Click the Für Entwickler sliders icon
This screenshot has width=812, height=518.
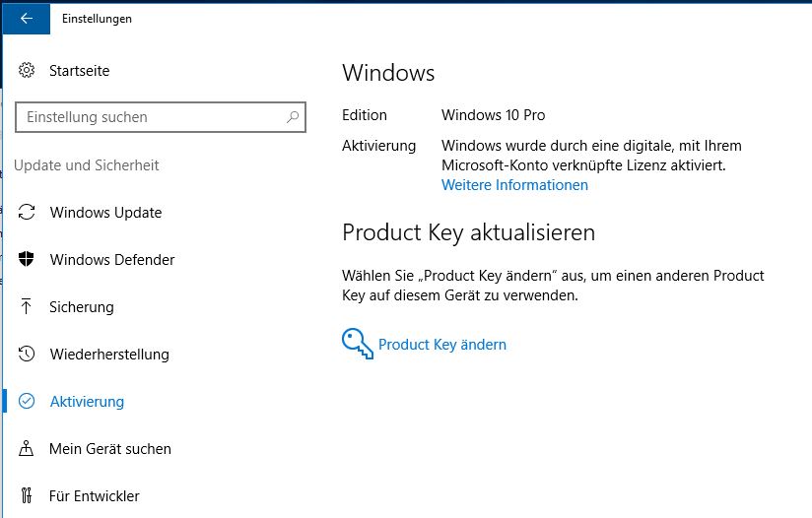(x=28, y=496)
